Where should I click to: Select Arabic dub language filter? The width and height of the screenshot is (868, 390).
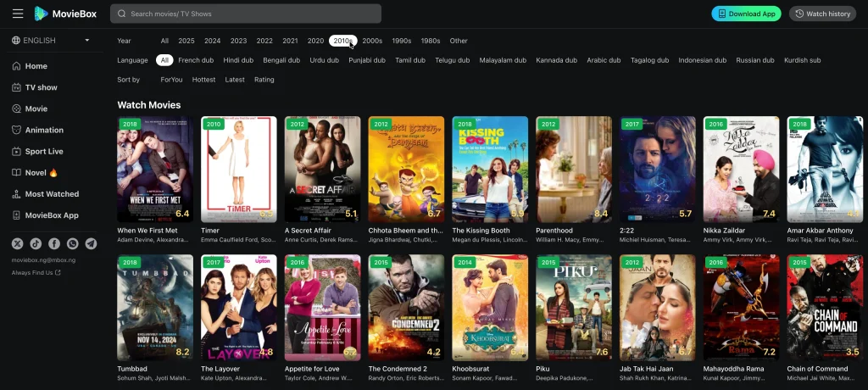(604, 60)
